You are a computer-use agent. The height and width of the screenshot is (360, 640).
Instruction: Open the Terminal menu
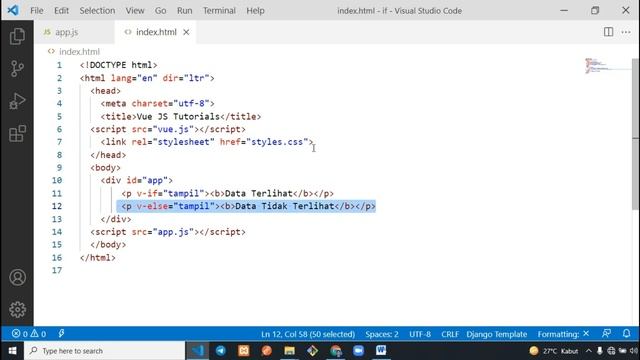click(219, 11)
